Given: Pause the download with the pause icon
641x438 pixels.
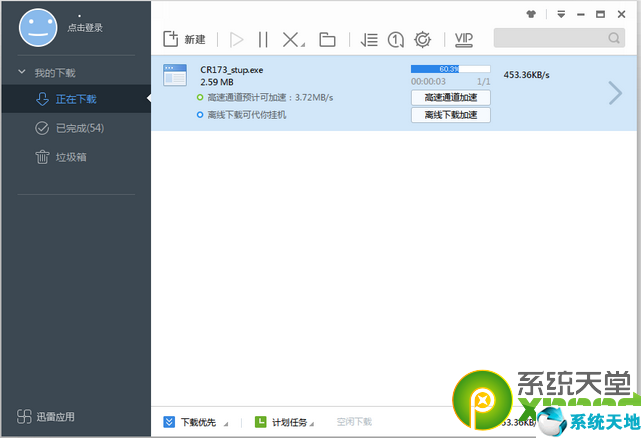Looking at the screenshot, I should click(263, 40).
